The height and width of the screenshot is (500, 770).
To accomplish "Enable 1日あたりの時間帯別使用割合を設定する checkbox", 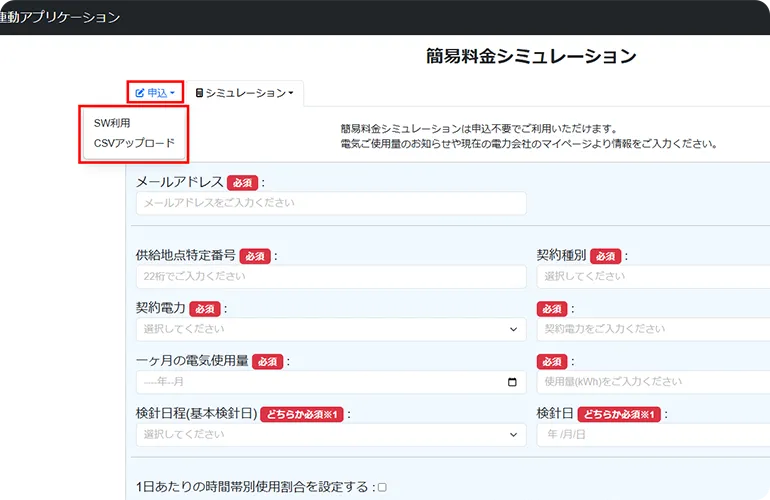I will coord(382,487).
